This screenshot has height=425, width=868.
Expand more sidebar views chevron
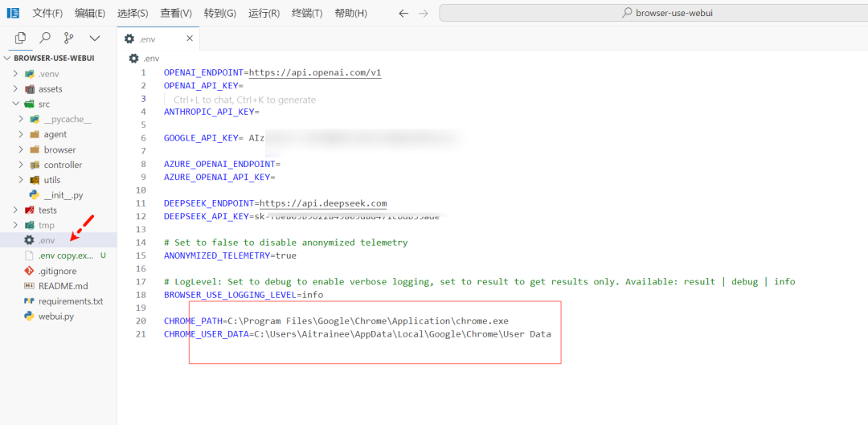(x=95, y=39)
